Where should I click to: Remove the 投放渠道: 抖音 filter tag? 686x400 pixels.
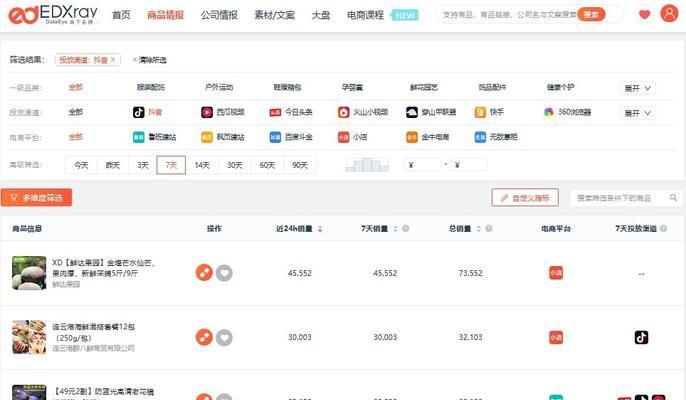coord(113,60)
